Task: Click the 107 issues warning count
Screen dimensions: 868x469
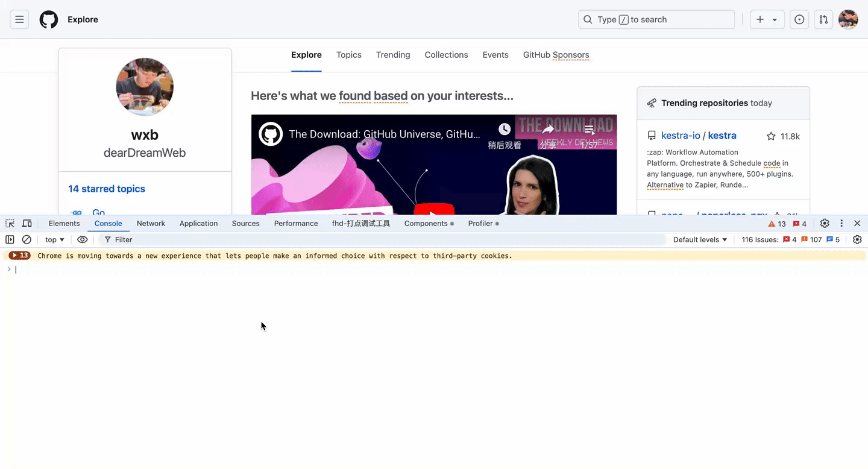Action: click(x=812, y=239)
